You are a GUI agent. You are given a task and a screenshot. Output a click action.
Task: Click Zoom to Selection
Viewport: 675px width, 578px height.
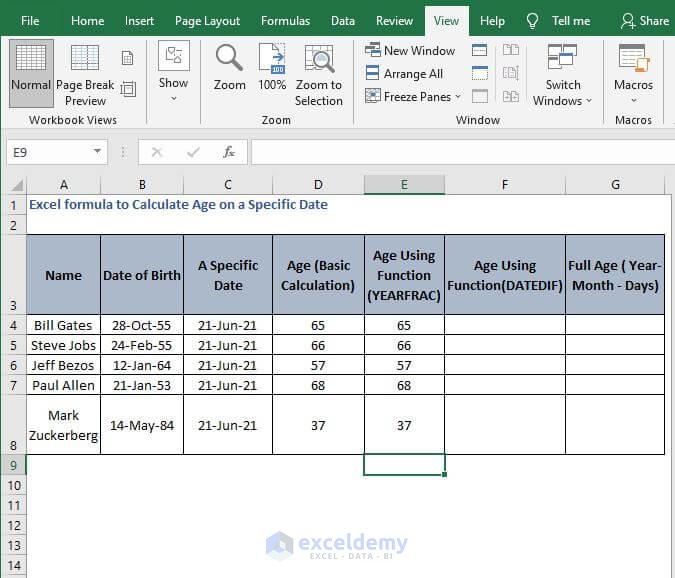click(319, 75)
